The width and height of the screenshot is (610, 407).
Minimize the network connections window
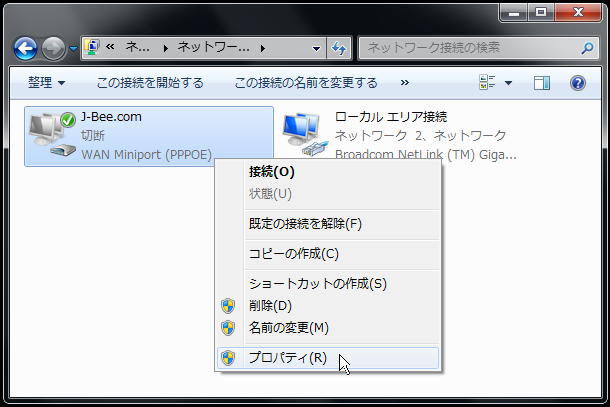click(x=514, y=12)
